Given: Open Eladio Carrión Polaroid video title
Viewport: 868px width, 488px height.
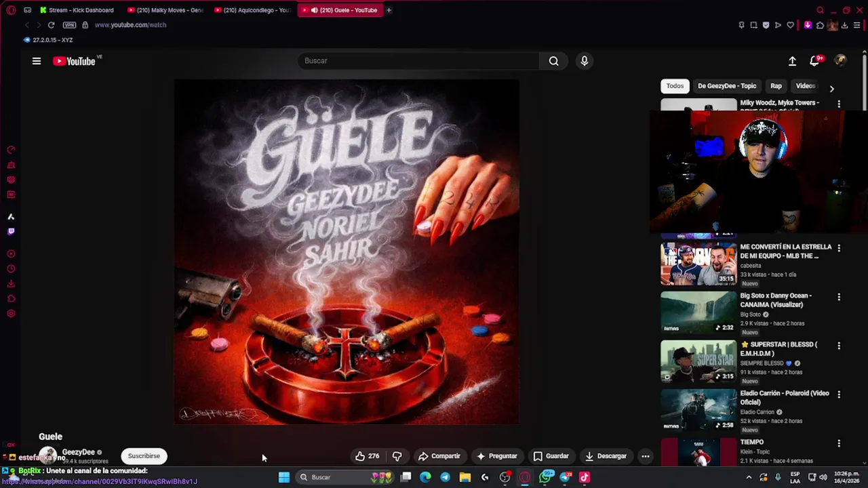Looking at the screenshot, I should pos(785,398).
